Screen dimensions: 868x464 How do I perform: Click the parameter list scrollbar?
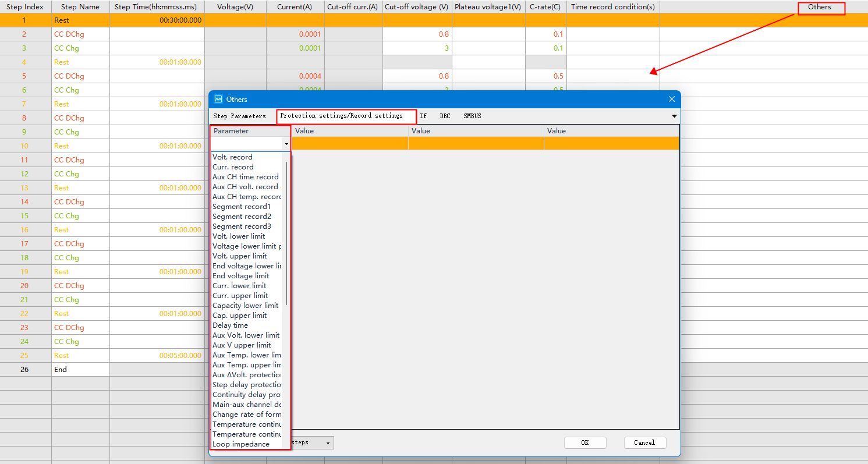point(286,233)
